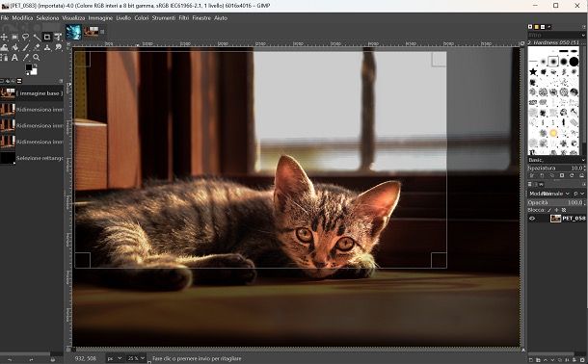Select the Move tool
The height and width of the screenshot is (364, 588).
coord(4,37)
